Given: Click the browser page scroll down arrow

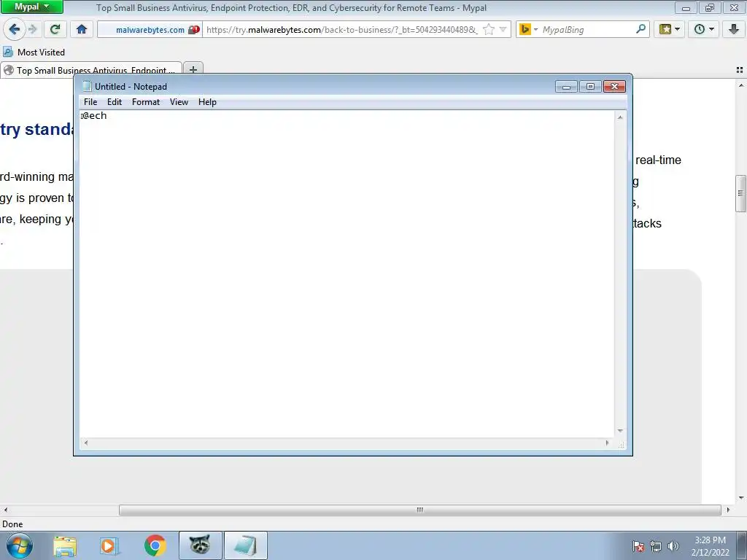Looking at the screenshot, I should point(741,498).
